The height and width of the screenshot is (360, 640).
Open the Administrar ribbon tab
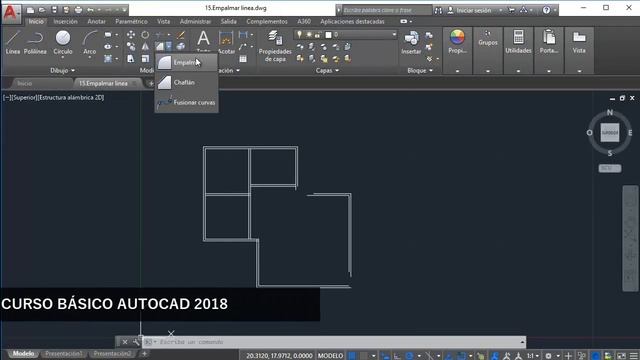196,21
